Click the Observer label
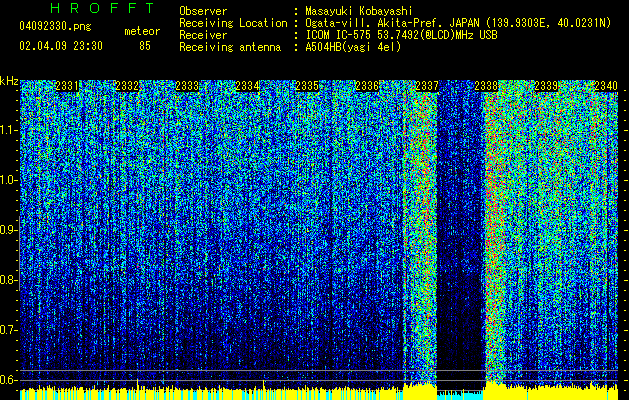Viewport: 629px width, 400px height. 203,11
